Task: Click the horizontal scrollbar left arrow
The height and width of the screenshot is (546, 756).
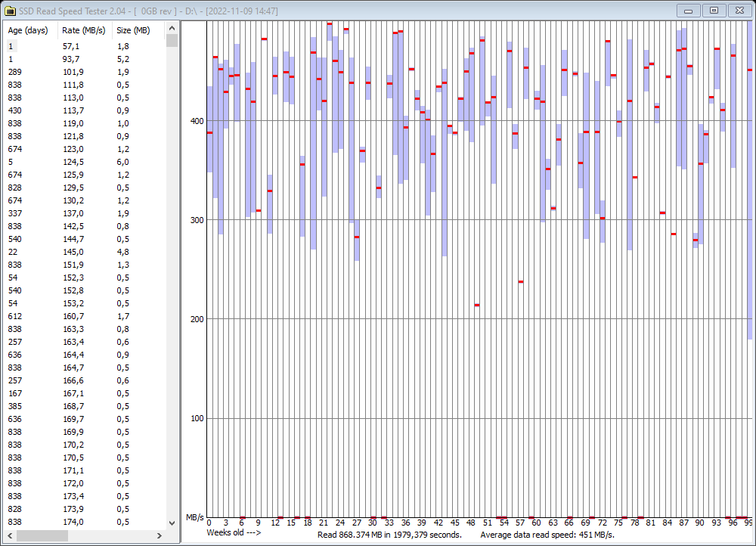Action: click(x=10, y=535)
